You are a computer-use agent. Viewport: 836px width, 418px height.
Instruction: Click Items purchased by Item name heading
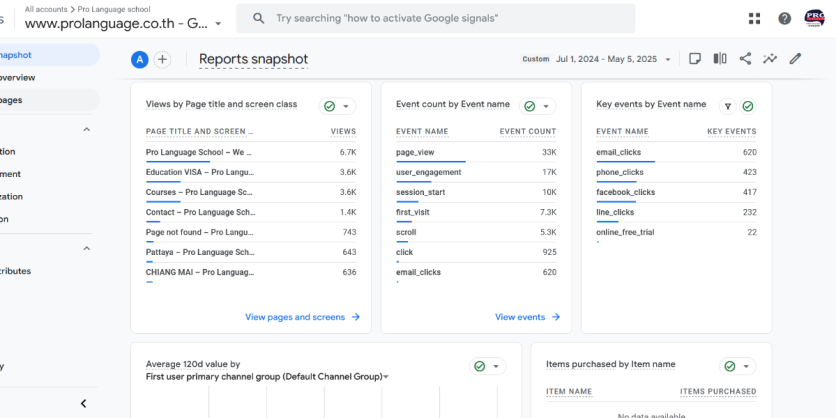pos(610,364)
